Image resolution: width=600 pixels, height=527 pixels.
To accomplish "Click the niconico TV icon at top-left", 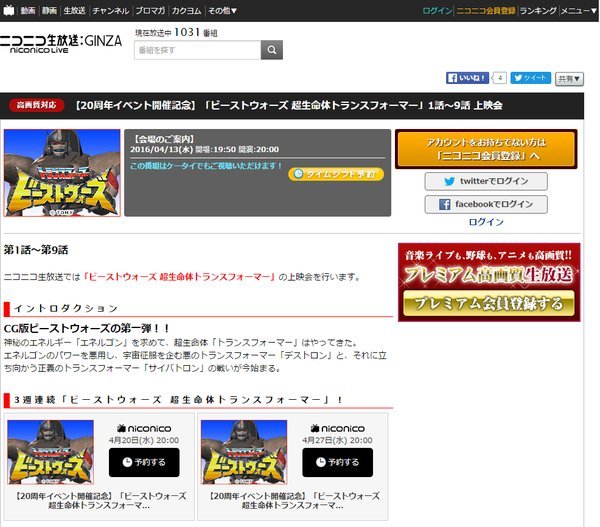I will [8, 10].
